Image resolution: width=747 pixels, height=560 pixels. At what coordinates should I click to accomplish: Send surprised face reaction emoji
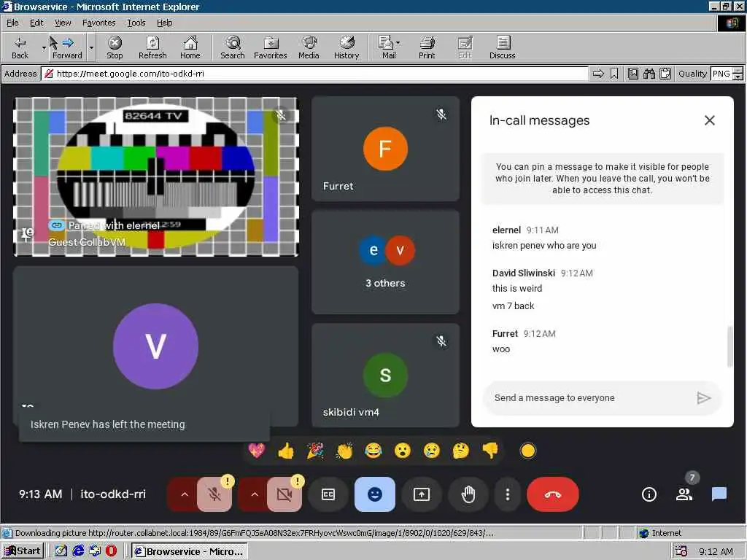click(403, 451)
